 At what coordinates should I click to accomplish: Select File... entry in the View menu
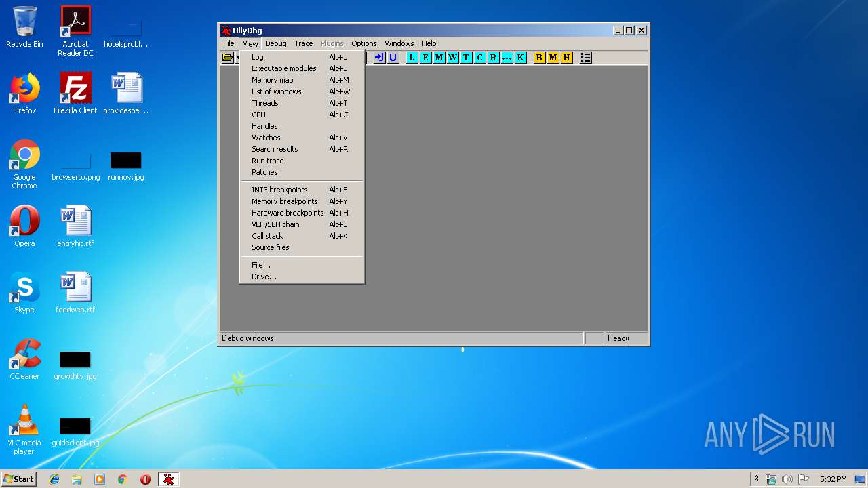click(302, 265)
